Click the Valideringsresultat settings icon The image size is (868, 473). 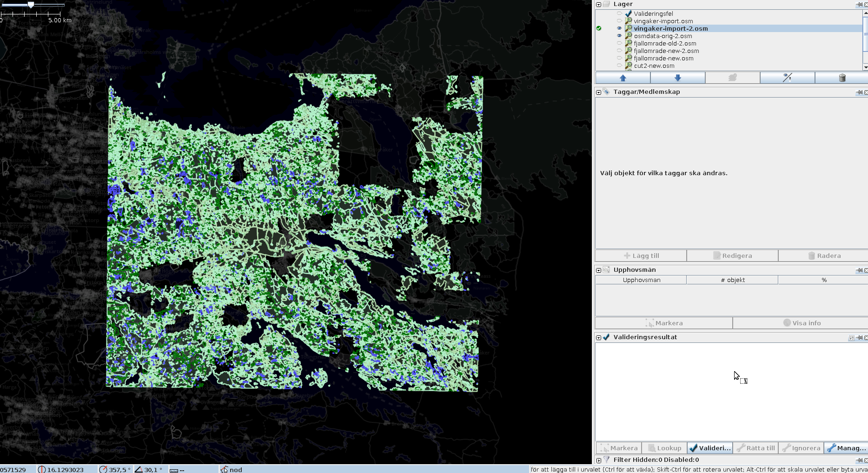click(851, 338)
